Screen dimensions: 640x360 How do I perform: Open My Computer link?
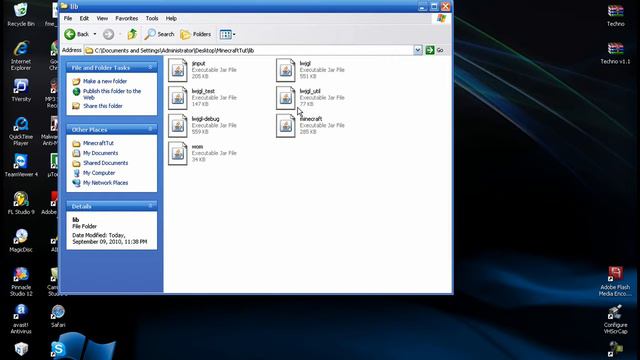pos(99,173)
